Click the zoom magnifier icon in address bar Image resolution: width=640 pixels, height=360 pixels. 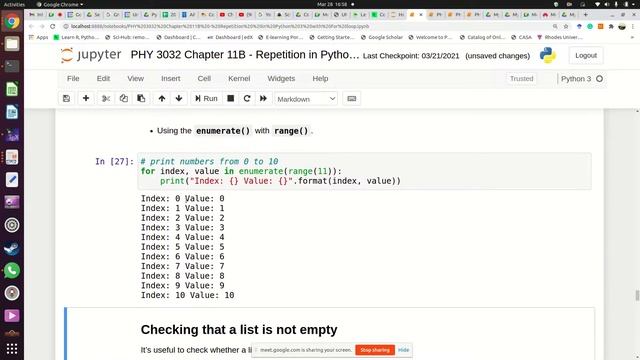(555, 26)
